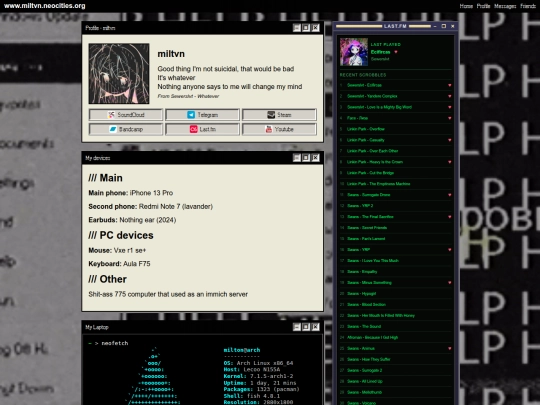Open track Swans - Secret Friends
Screen dimensions: 540x405
[367, 228]
